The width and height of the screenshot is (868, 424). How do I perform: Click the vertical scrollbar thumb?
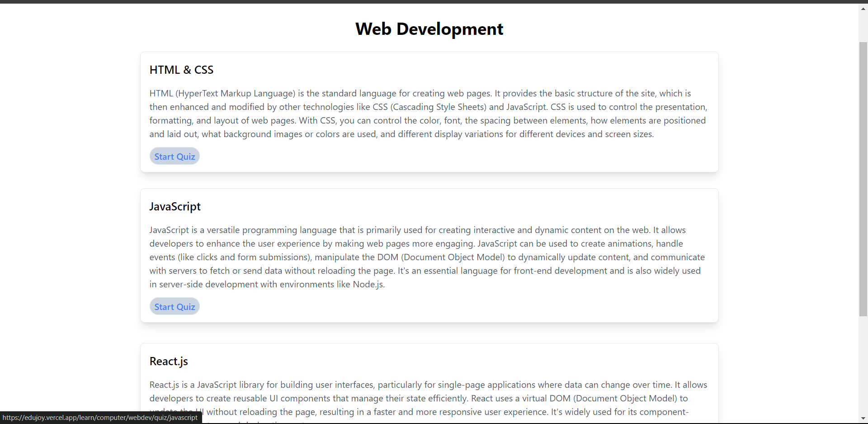[x=863, y=179]
